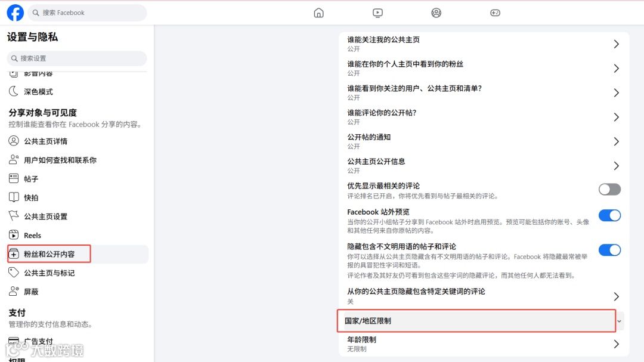Click the Facebook logo icon

[x=15, y=13]
